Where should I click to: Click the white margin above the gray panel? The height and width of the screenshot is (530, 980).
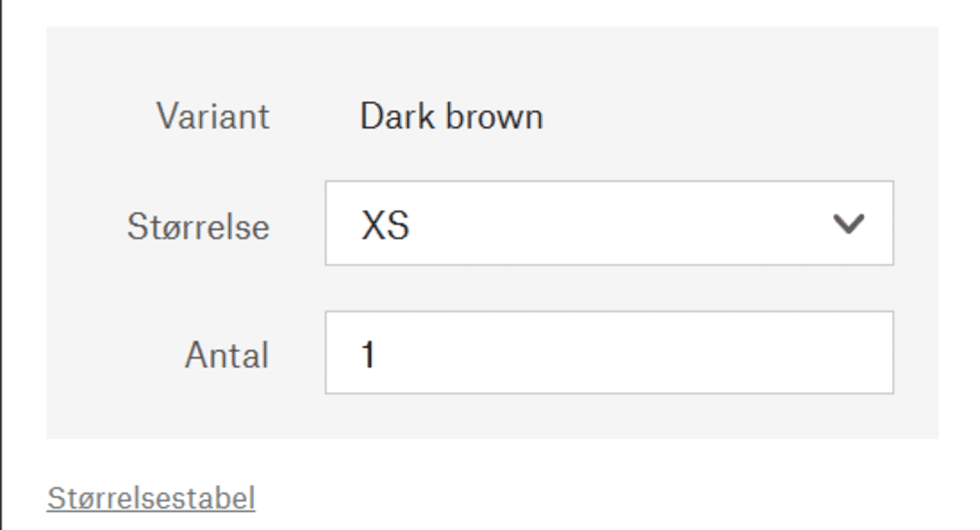point(492,13)
